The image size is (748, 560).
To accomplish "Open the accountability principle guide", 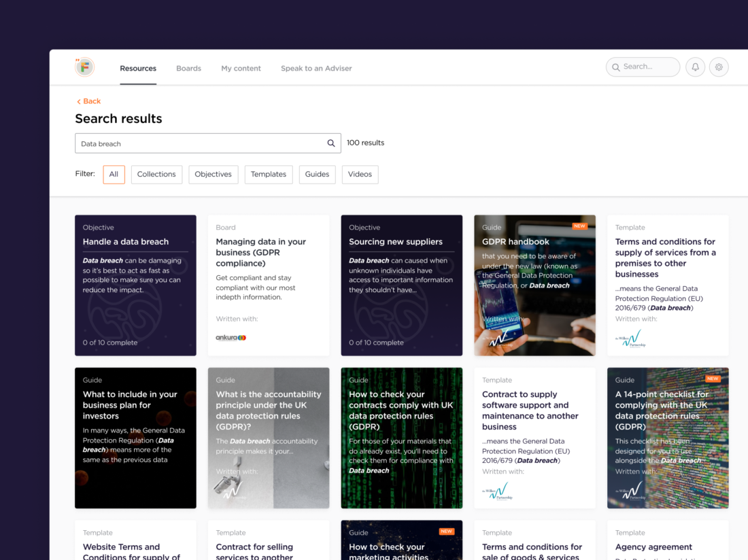I will pos(269,438).
